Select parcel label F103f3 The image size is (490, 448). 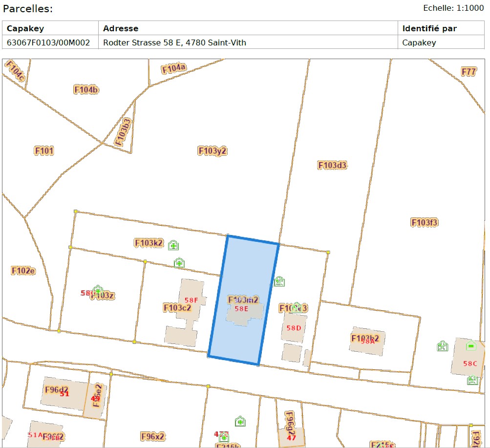point(424,223)
